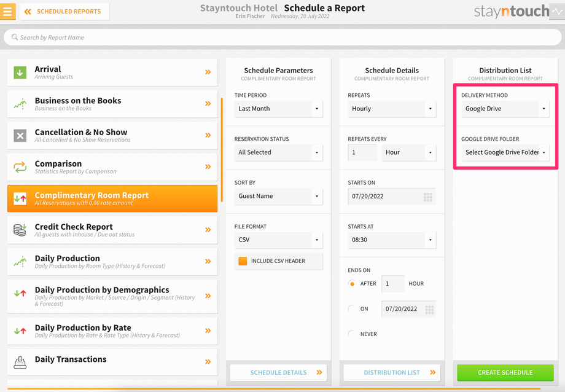Select the Arrival report

(112, 72)
